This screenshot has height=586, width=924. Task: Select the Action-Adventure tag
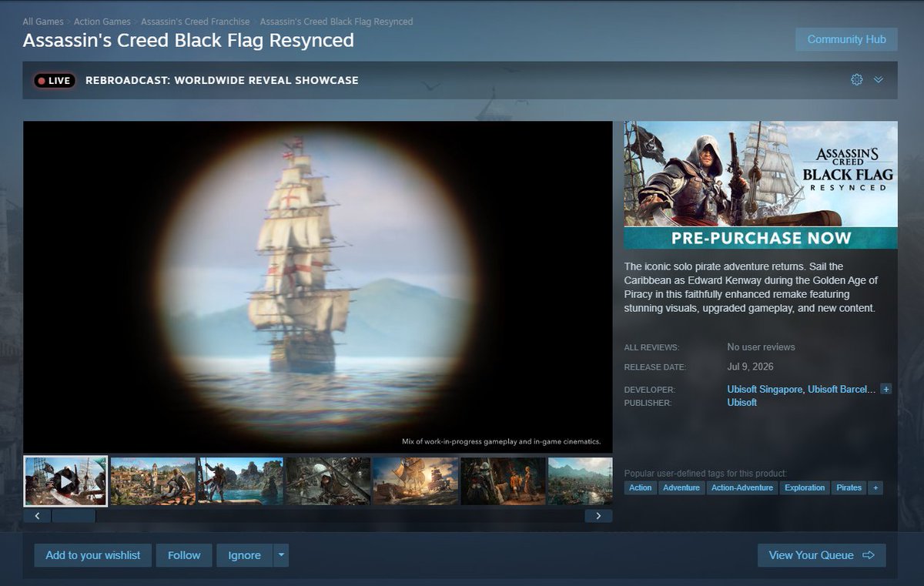click(742, 487)
